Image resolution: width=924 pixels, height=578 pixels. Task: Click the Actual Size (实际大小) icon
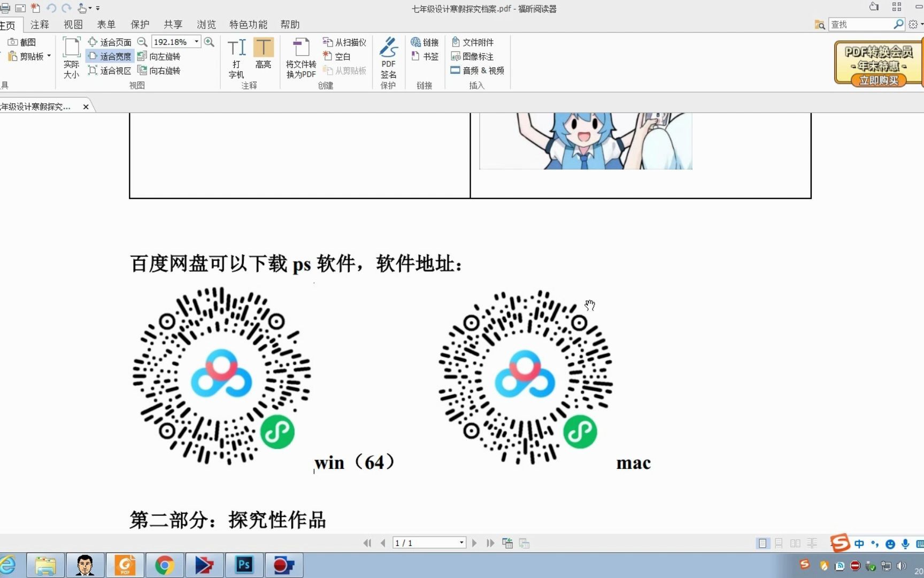click(71, 58)
